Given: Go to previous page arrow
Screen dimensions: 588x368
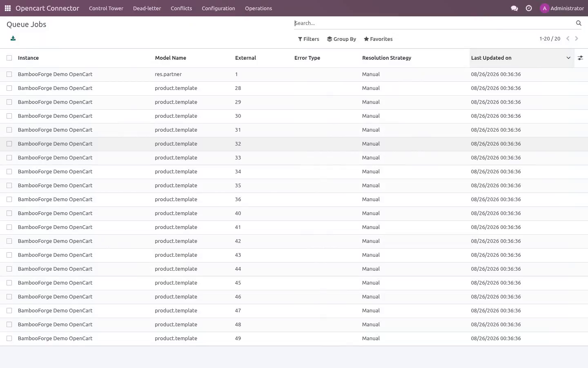Looking at the screenshot, I should pos(568,39).
